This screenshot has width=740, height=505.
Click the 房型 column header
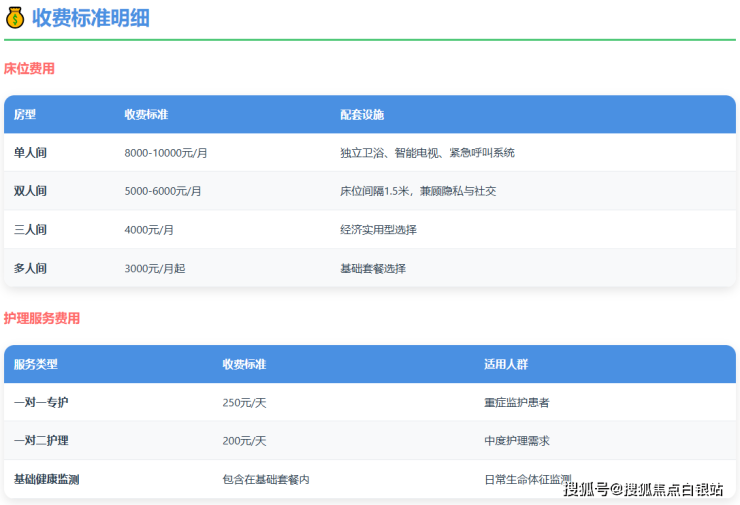coord(25,115)
